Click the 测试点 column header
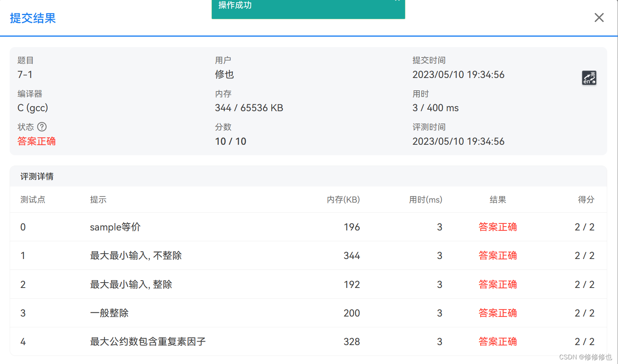 pyautogui.click(x=32, y=200)
